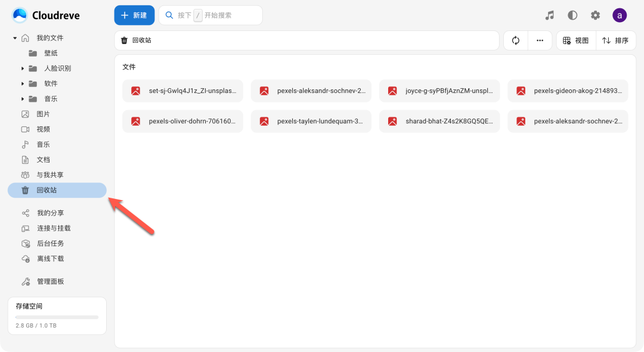This screenshot has width=644, height=352.
Task: Click the Cloudreve logo
Action: pyautogui.click(x=46, y=15)
